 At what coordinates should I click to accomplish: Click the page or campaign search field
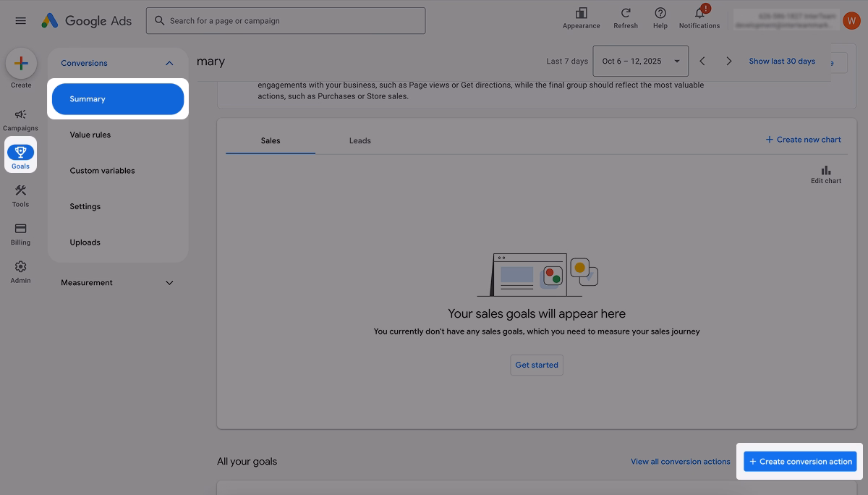285,20
